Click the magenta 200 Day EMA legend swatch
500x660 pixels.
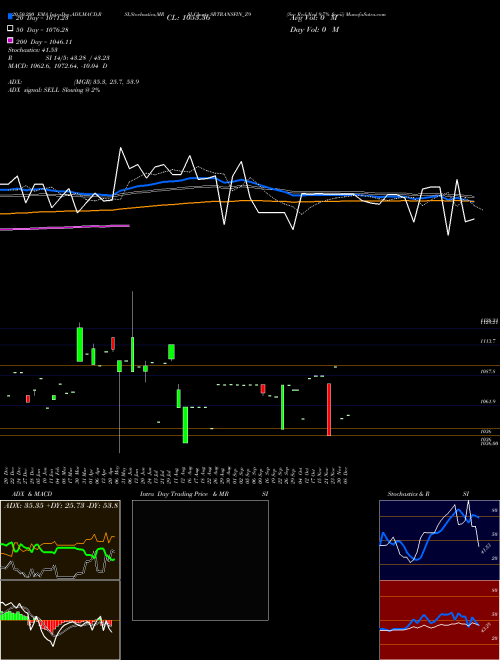click(x=10, y=41)
